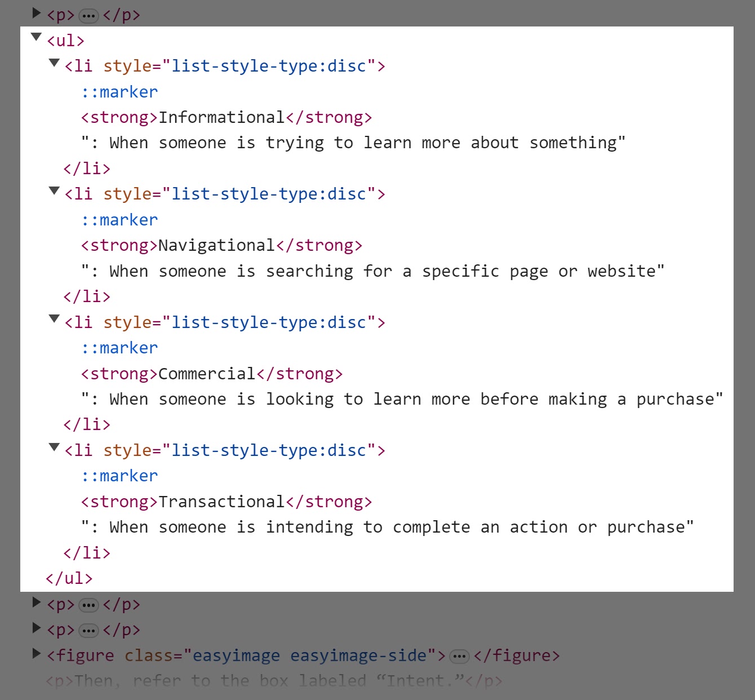Collapse the li containing Commercial
This screenshot has height=700, width=755.
tap(54, 319)
